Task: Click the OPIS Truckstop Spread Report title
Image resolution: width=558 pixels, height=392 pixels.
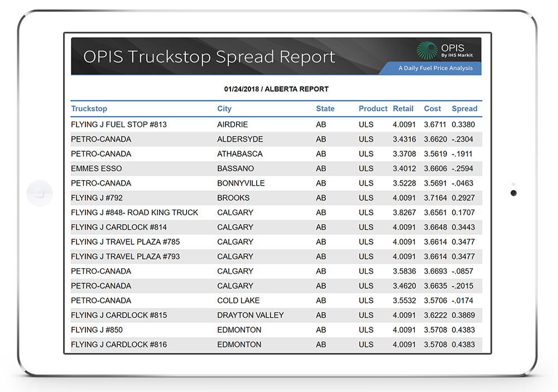Action: tap(209, 56)
